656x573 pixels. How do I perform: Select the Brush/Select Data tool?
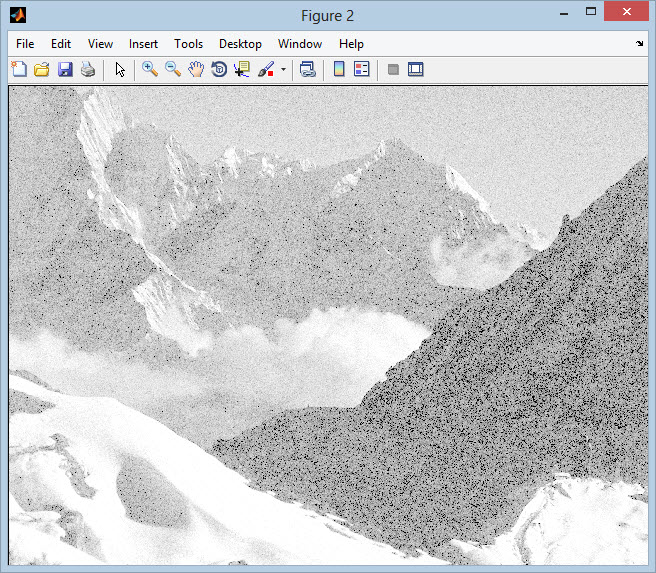266,69
